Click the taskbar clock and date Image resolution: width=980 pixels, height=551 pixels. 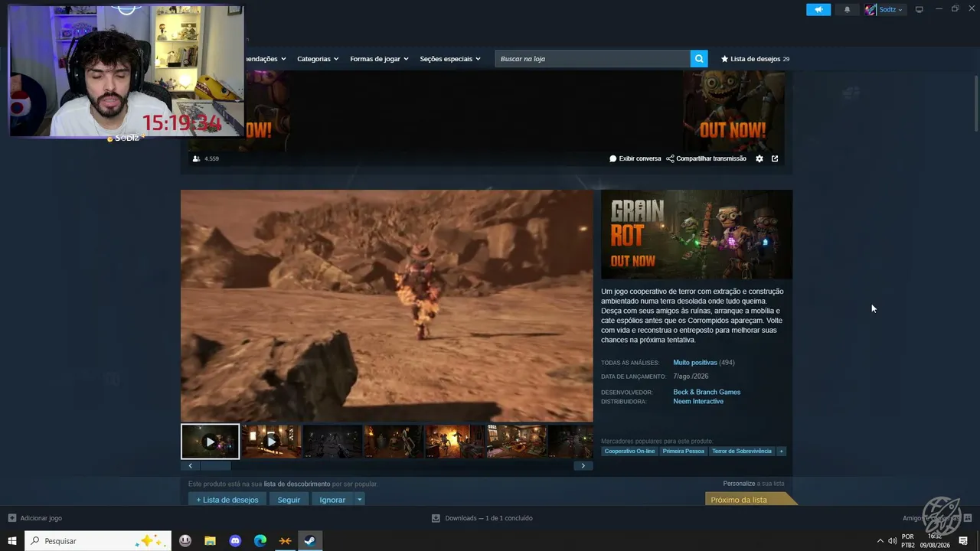click(935, 541)
